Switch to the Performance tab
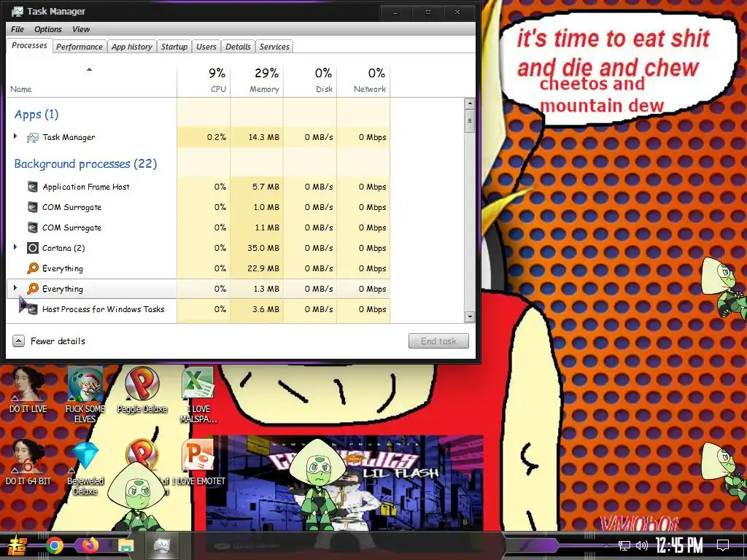 point(79,47)
